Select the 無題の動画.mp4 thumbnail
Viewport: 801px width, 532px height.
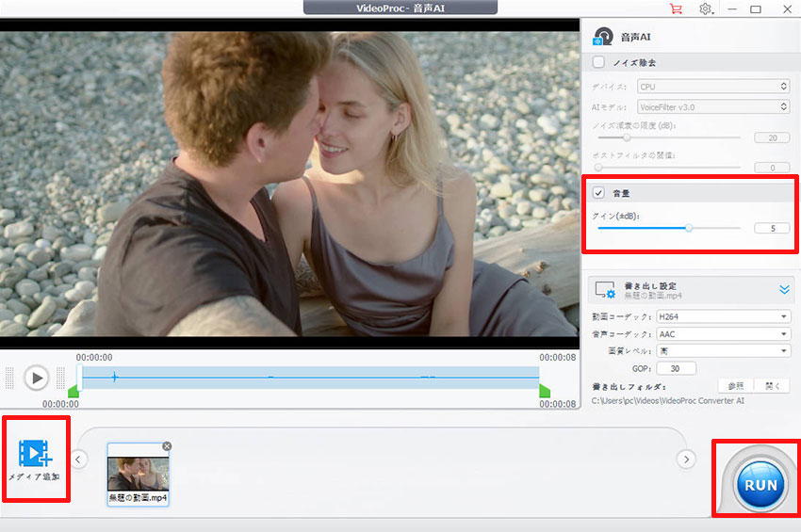coord(138,475)
